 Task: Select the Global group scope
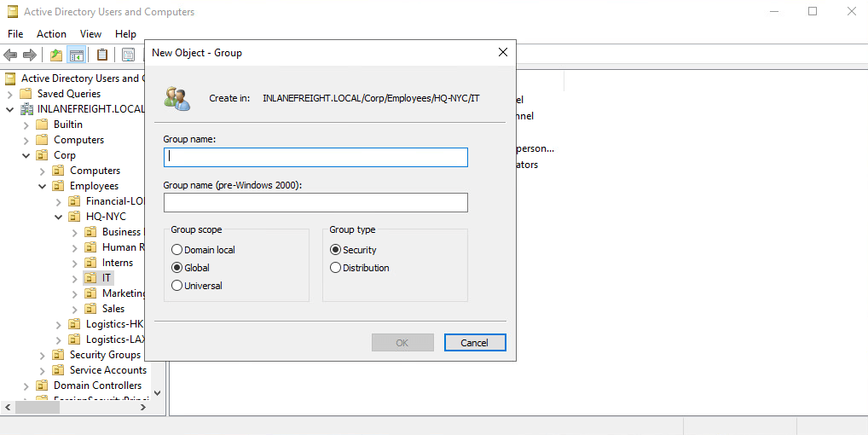[x=190, y=268]
